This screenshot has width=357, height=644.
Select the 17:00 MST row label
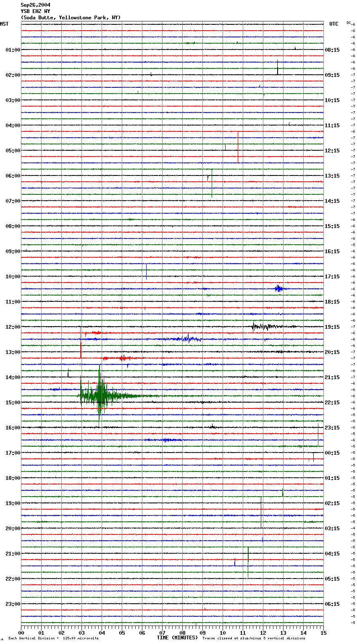(13, 453)
